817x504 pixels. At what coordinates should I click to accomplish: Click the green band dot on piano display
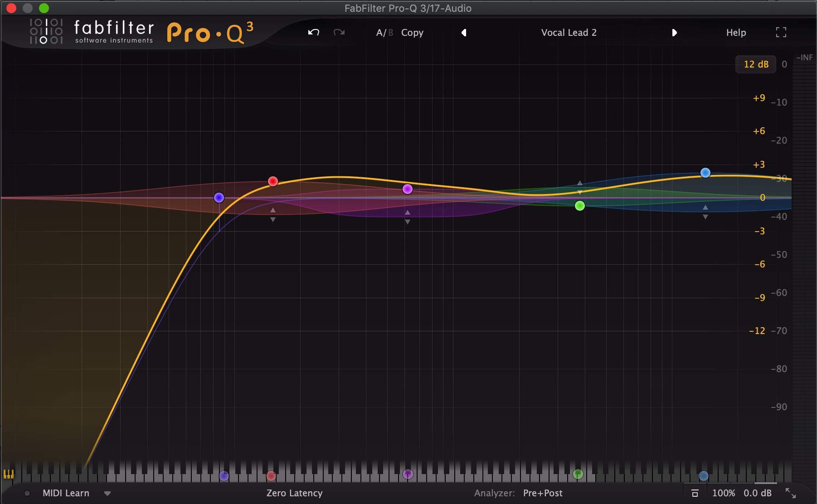point(578,474)
